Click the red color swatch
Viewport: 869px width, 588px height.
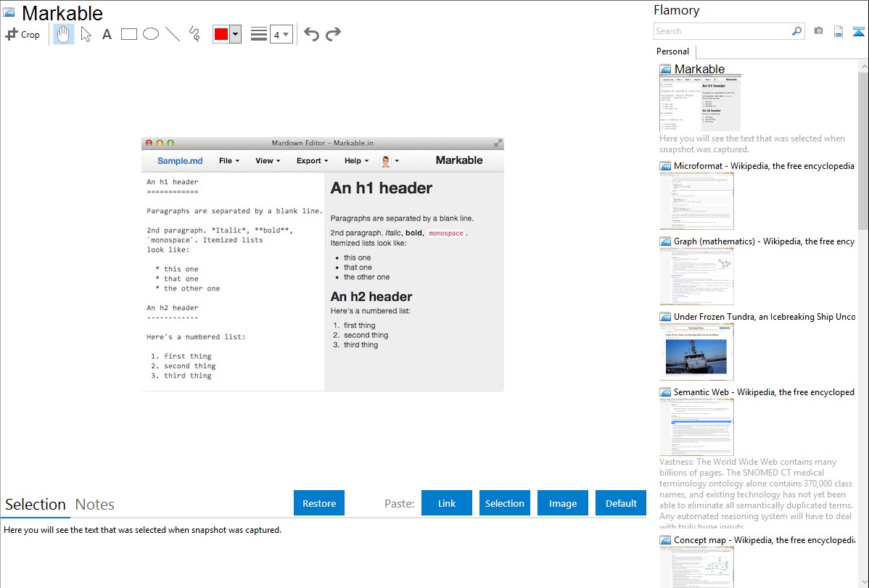point(221,34)
